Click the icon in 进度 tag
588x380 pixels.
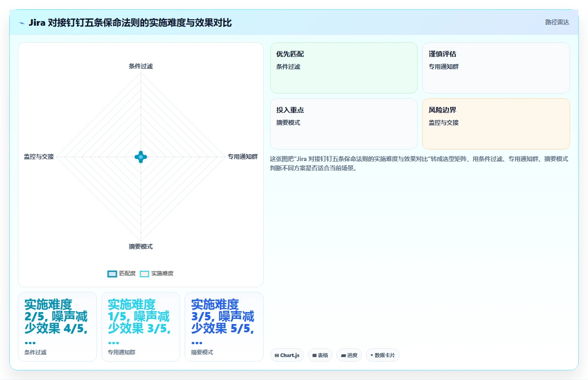coord(343,355)
